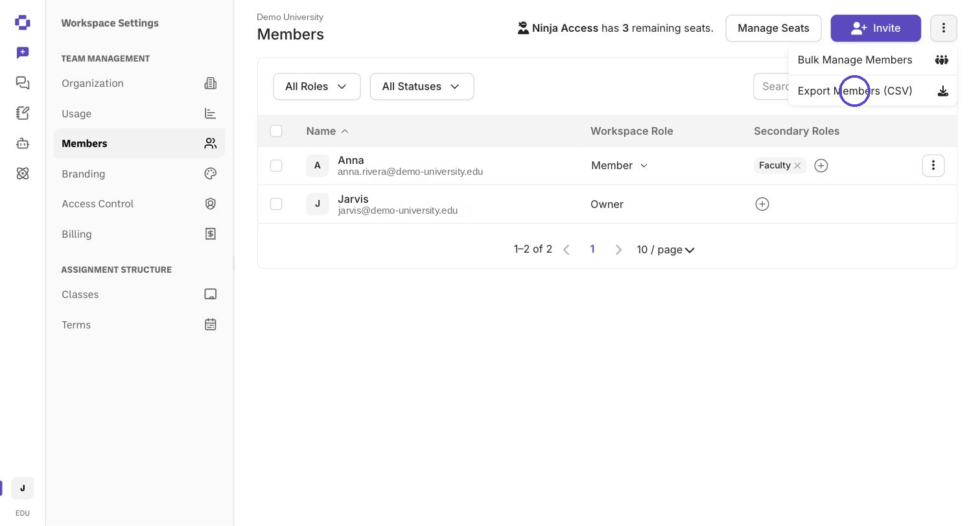980x526 pixels.
Task: Go to next page arrow
Action: 618,250
